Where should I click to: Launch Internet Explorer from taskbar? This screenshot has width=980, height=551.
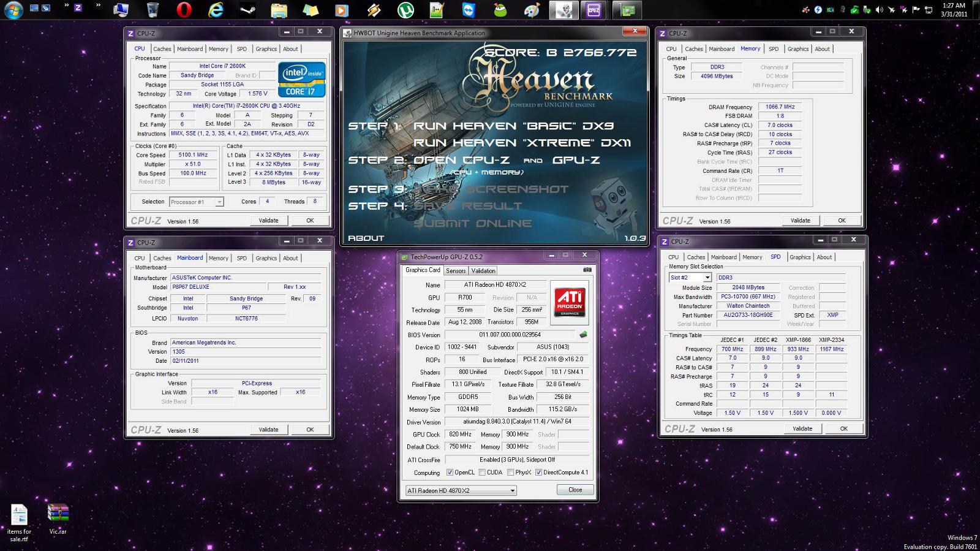coord(216,9)
